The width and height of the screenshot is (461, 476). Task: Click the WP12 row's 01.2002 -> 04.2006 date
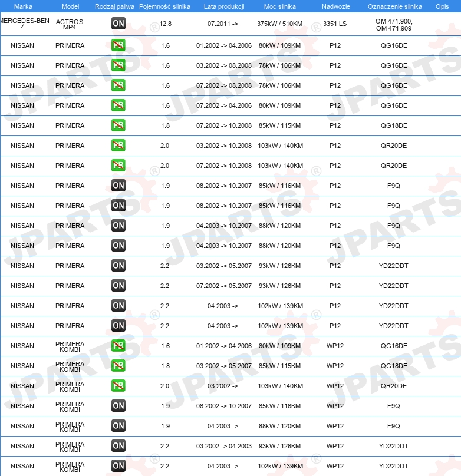tap(224, 346)
